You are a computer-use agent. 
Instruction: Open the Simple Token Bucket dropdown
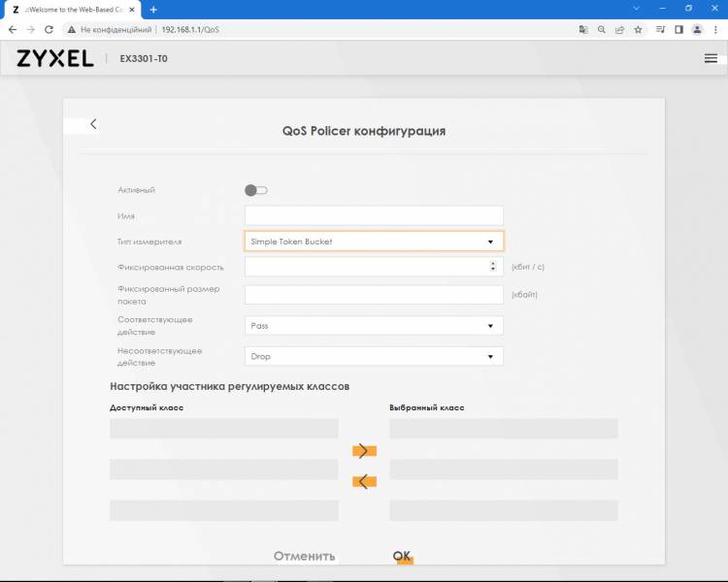pos(374,242)
